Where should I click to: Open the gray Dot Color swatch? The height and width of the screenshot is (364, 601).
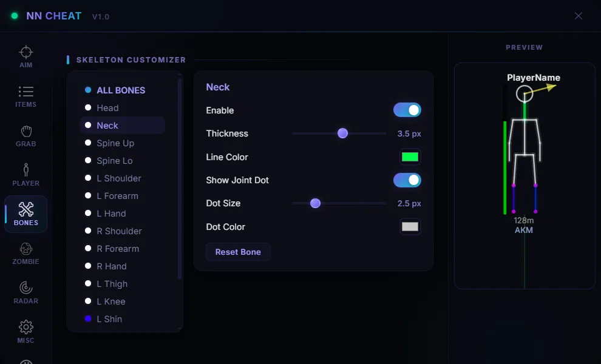click(x=410, y=226)
